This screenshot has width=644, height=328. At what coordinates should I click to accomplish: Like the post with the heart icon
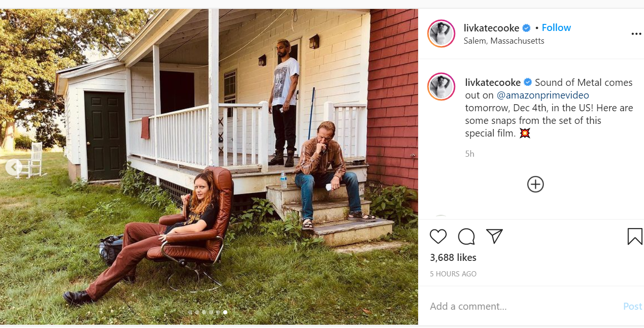point(438,236)
